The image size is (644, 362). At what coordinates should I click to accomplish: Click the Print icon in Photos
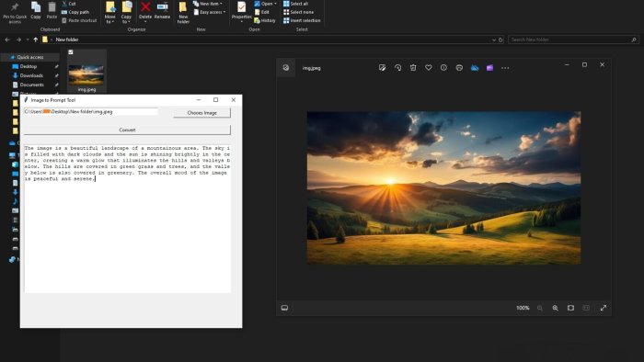pyautogui.click(x=459, y=68)
